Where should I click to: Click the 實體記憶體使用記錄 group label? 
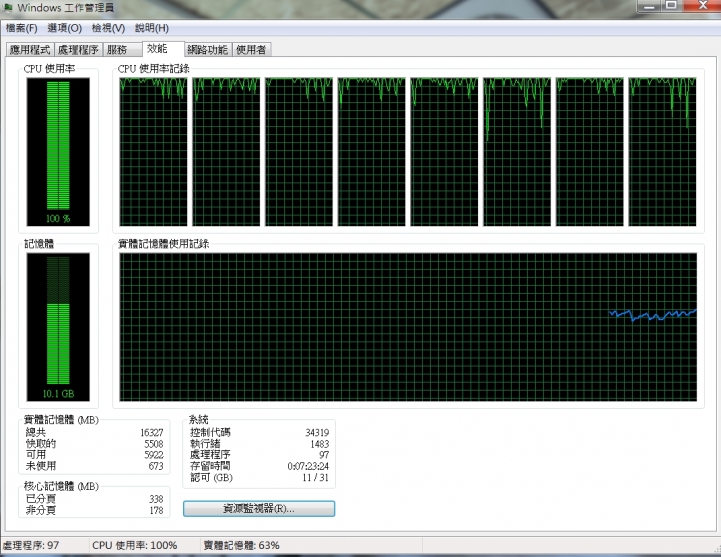[x=164, y=244]
